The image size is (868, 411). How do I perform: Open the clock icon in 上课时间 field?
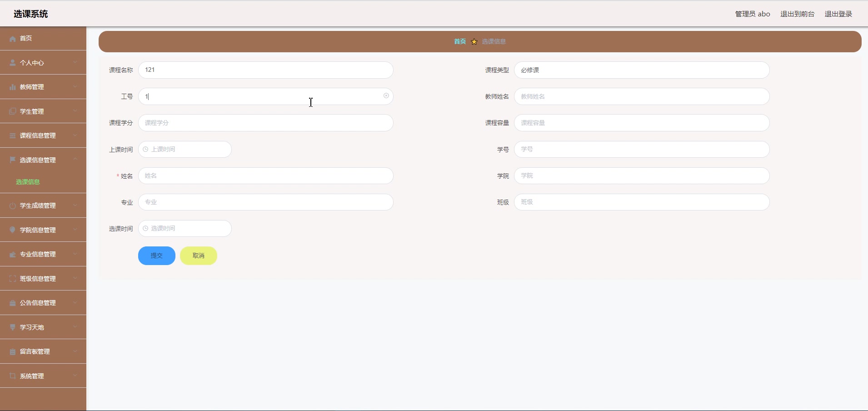pyautogui.click(x=145, y=149)
